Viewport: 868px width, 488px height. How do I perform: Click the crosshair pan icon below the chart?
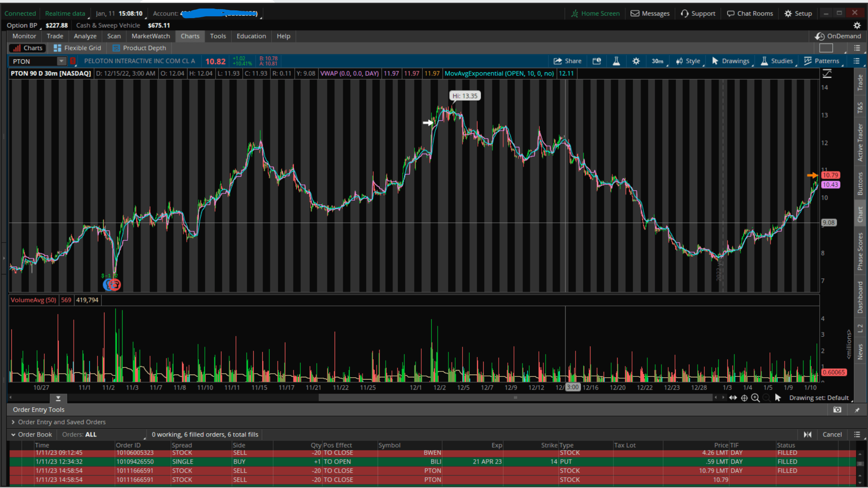[744, 398]
